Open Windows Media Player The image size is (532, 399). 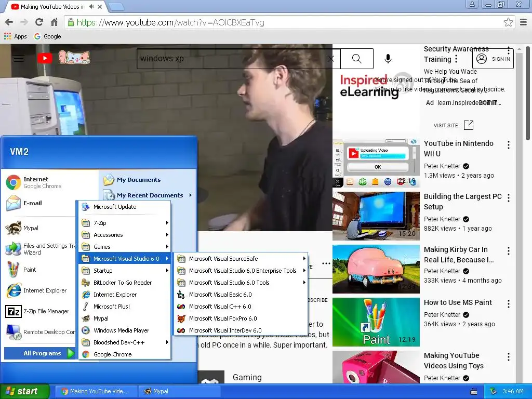[125, 330]
